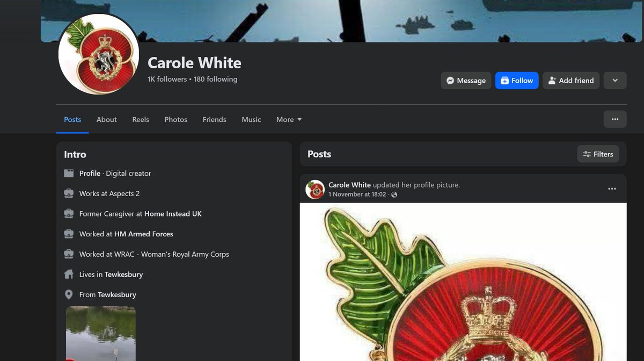Click the Add friend button

(x=571, y=81)
